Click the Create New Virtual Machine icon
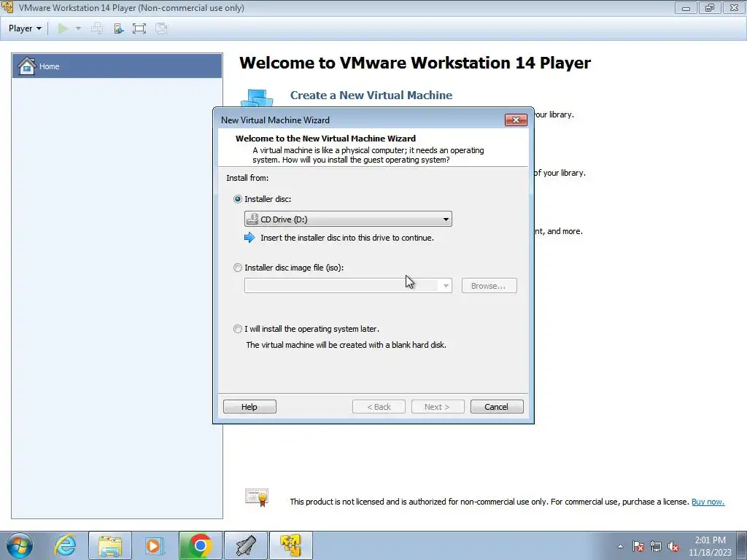 [x=258, y=98]
